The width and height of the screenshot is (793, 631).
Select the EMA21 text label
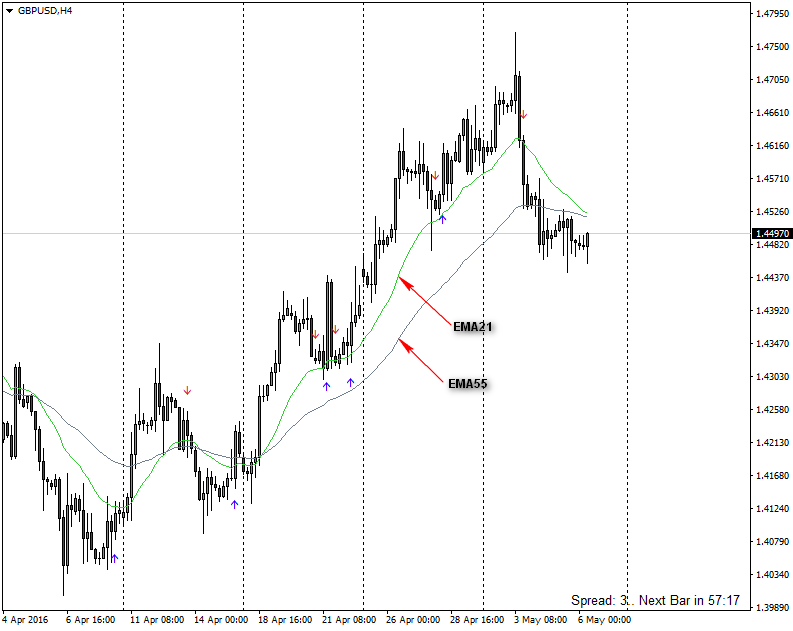coord(472,327)
